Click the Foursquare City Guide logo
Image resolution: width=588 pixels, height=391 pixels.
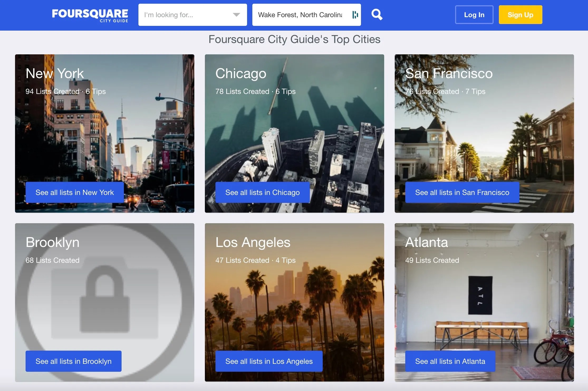(90, 15)
